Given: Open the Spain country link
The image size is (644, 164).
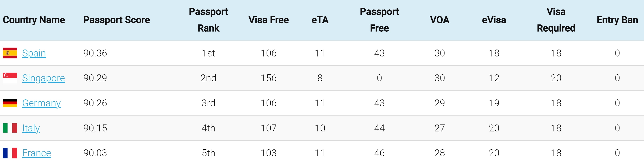Looking at the screenshot, I should [x=34, y=53].
